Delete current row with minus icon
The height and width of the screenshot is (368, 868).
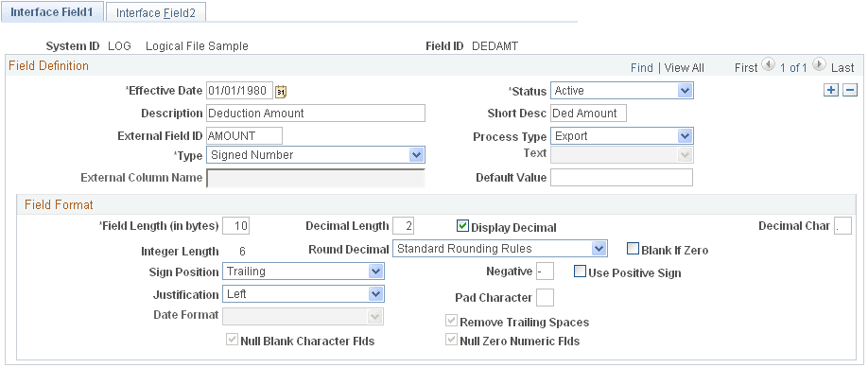[850, 90]
